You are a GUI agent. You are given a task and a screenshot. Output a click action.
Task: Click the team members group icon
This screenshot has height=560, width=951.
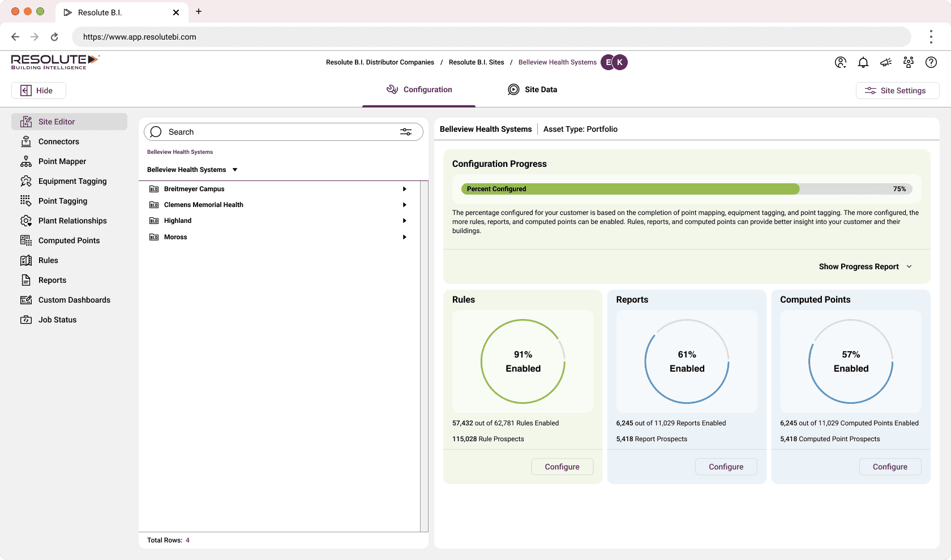point(909,63)
